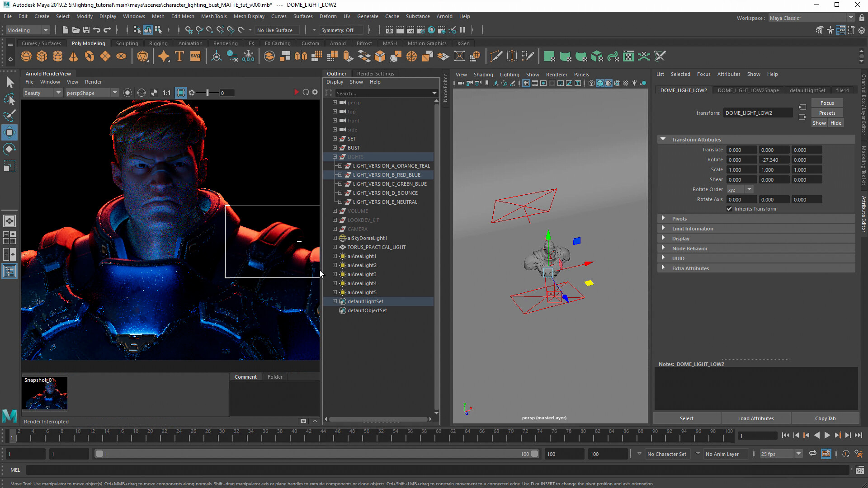Activate the Paint Selection tool
This screenshot has width=868, height=488.
point(9,116)
